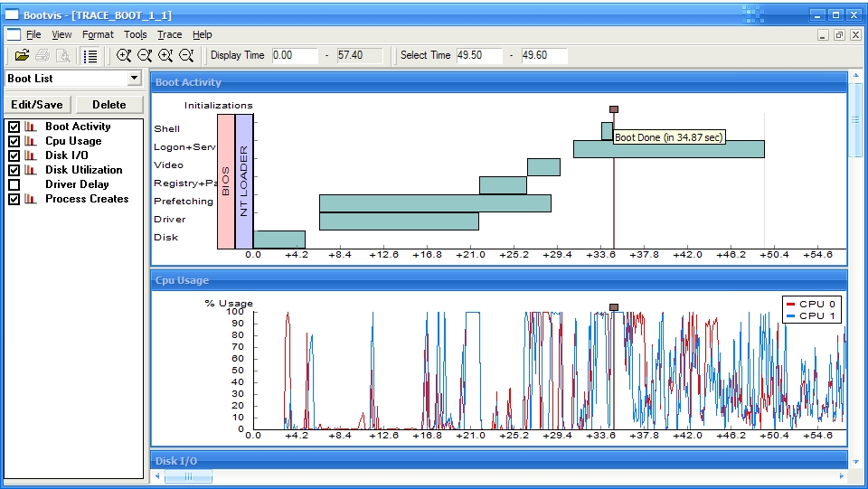
Task: Click the Boot Activity chart icon in list
Action: [31, 127]
